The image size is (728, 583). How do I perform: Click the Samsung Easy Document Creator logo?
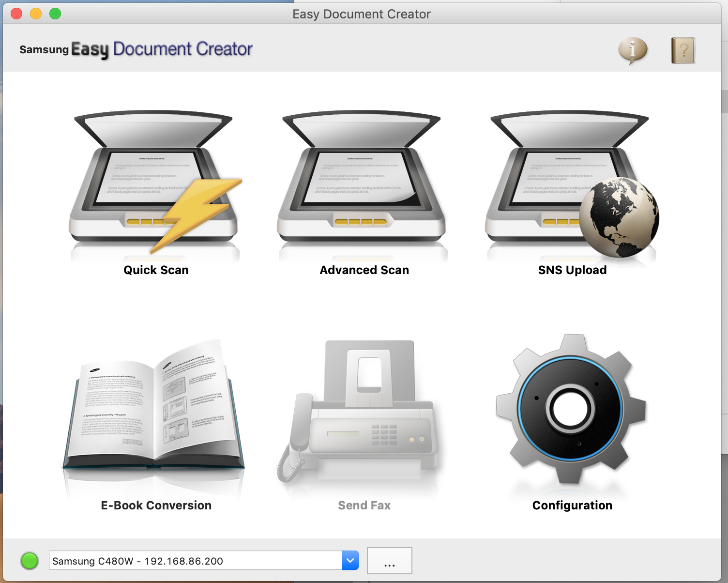[136, 49]
